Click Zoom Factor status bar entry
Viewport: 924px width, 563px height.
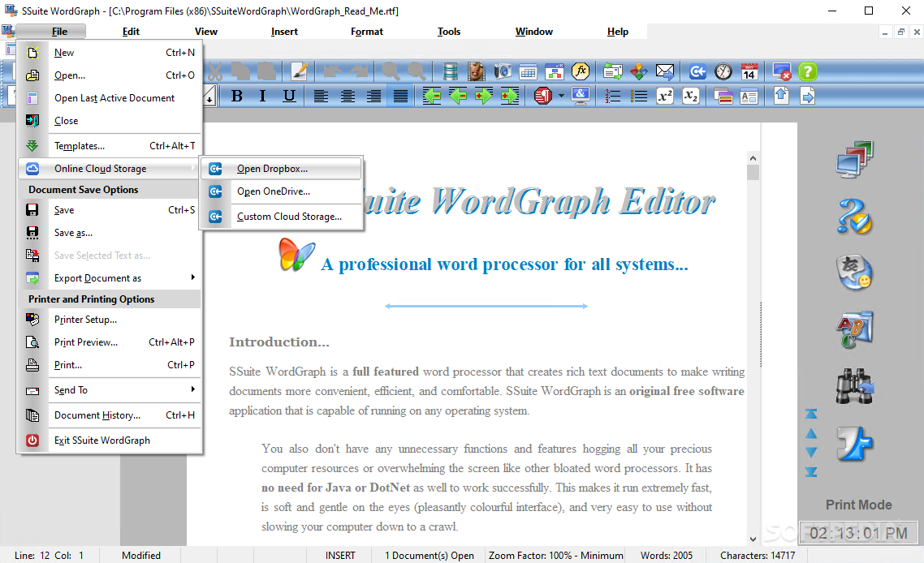[x=555, y=556]
